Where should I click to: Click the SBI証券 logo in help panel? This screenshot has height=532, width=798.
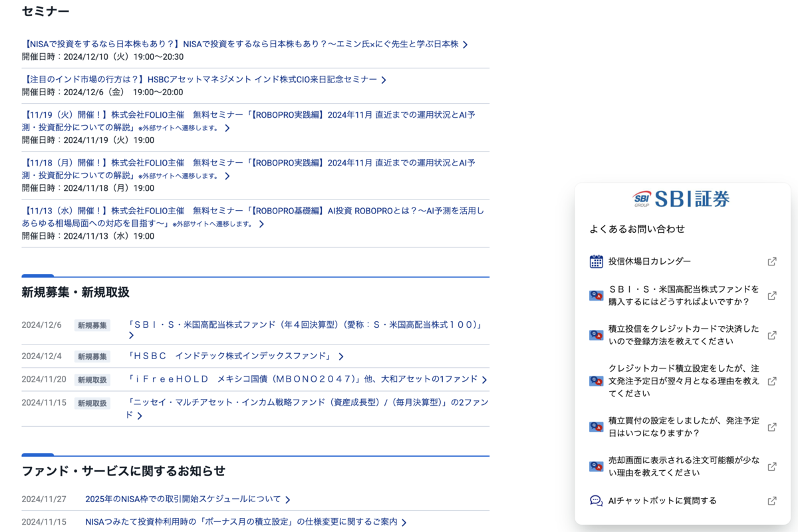[x=682, y=198]
